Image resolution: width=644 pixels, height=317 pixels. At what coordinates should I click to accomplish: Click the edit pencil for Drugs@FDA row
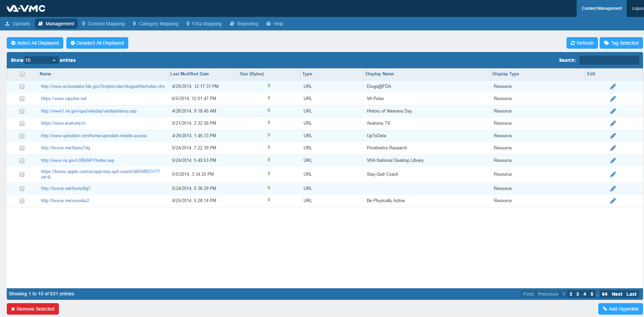click(613, 87)
